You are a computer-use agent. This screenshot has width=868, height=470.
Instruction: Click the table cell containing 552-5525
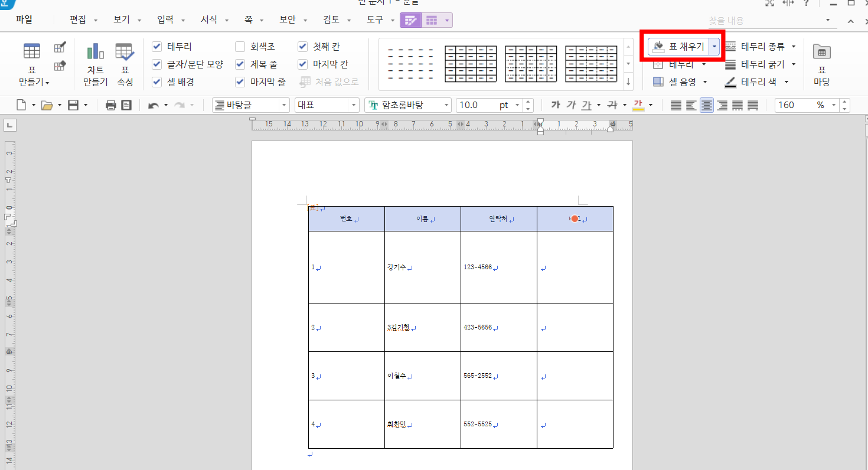pyautogui.click(x=499, y=425)
